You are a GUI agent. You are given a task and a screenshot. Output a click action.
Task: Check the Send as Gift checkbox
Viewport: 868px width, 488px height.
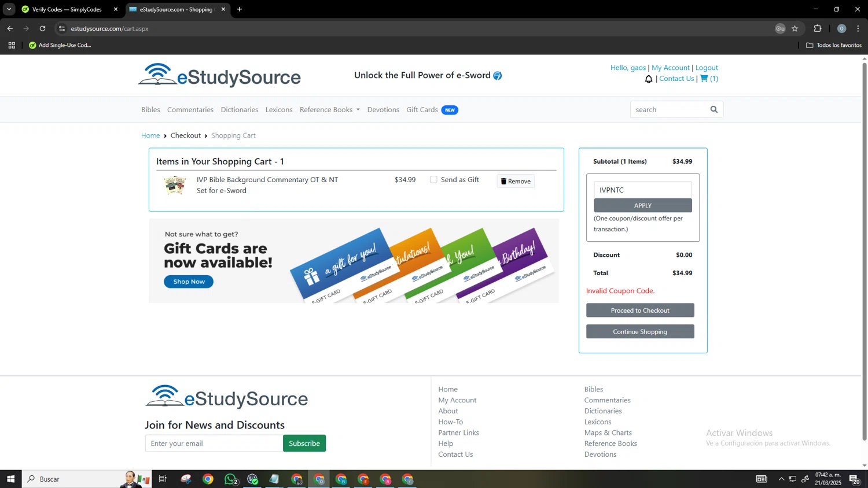[433, 180]
